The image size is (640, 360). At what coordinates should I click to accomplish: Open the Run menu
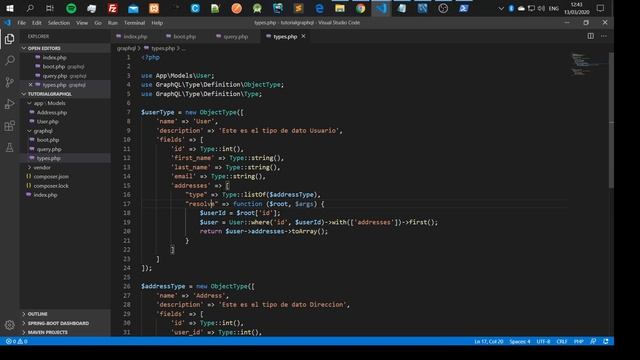pyautogui.click(x=113, y=23)
